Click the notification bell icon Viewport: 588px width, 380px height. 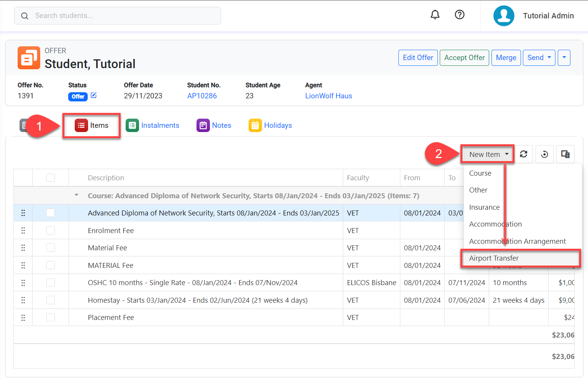435,15
